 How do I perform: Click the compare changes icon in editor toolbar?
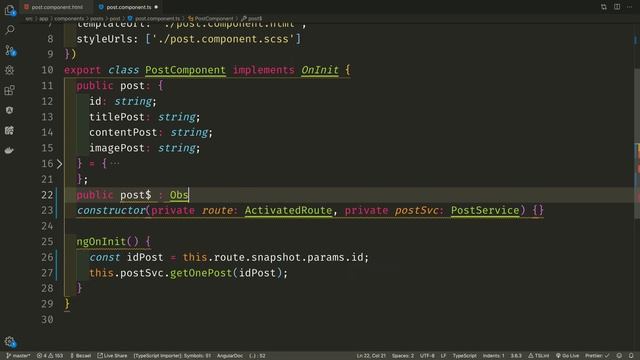tap(604, 7)
